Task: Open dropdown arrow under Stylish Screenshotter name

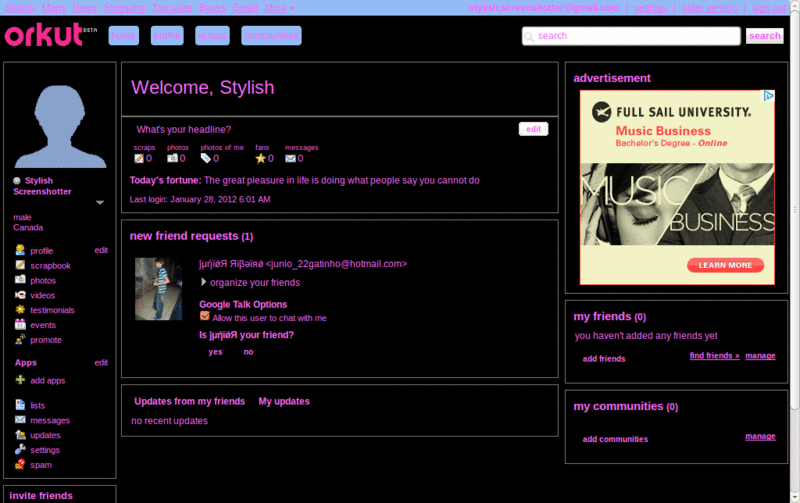Action: 100,203
